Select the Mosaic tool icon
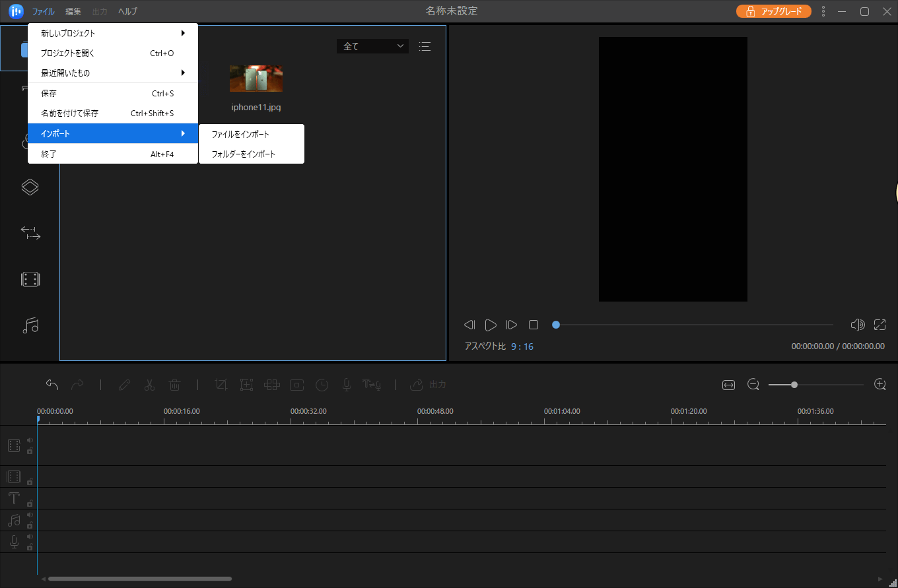 [272, 384]
